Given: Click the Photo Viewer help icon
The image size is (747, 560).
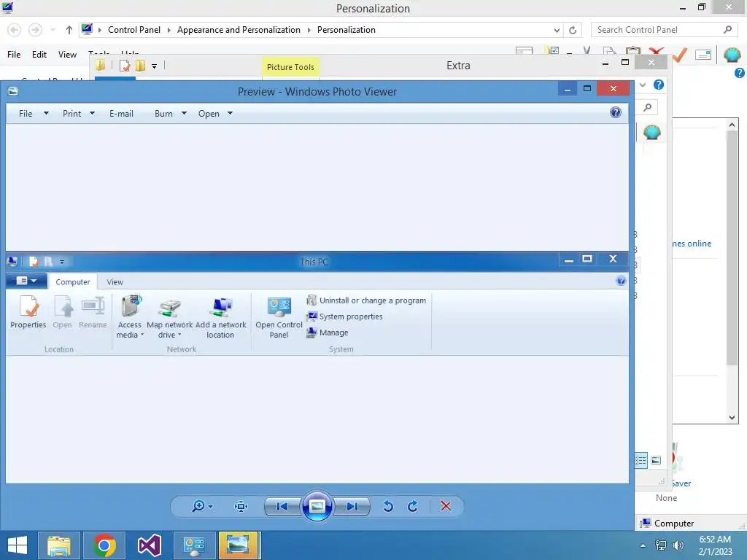Looking at the screenshot, I should click(616, 112).
